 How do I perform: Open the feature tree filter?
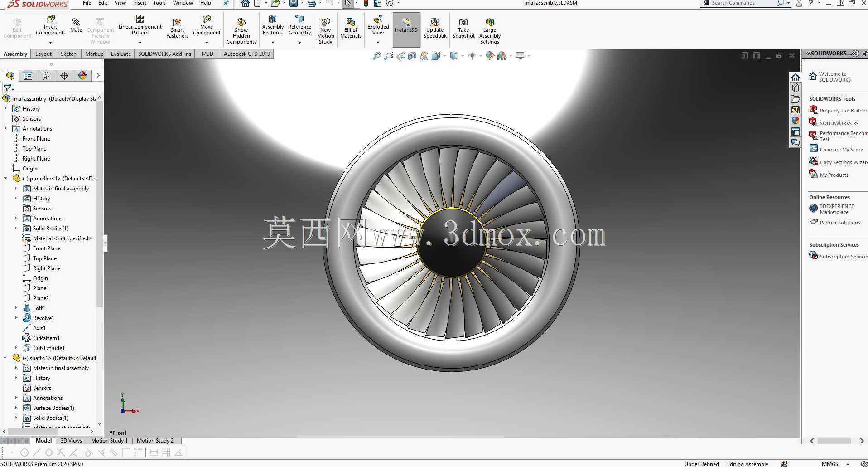(8, 88)
